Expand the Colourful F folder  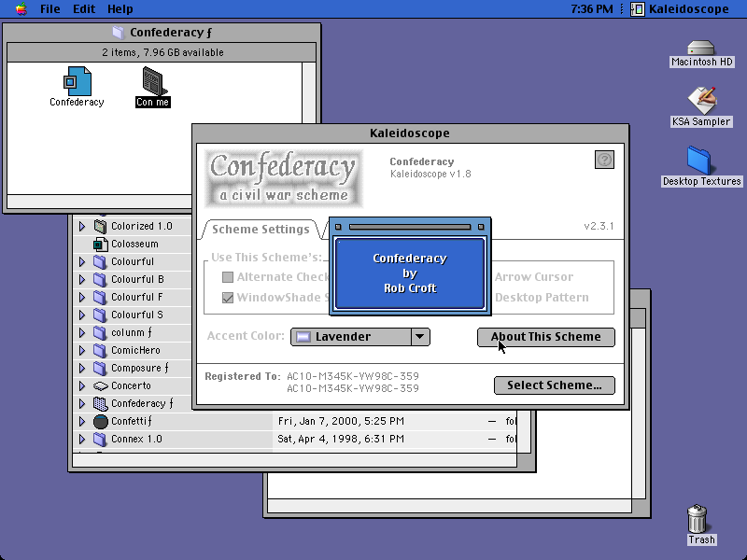click(82, 297)
